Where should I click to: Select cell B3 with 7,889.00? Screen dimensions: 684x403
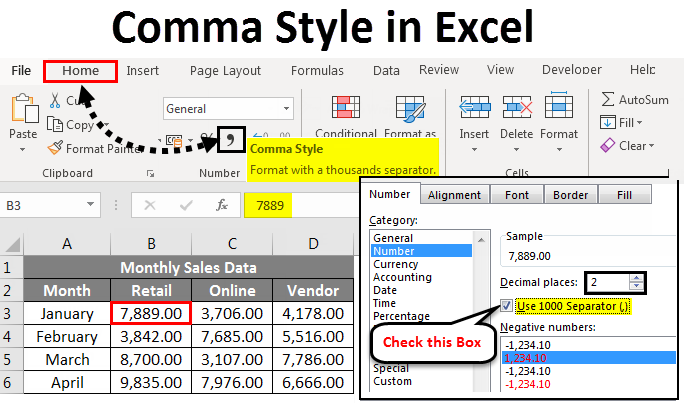point(151,313)
